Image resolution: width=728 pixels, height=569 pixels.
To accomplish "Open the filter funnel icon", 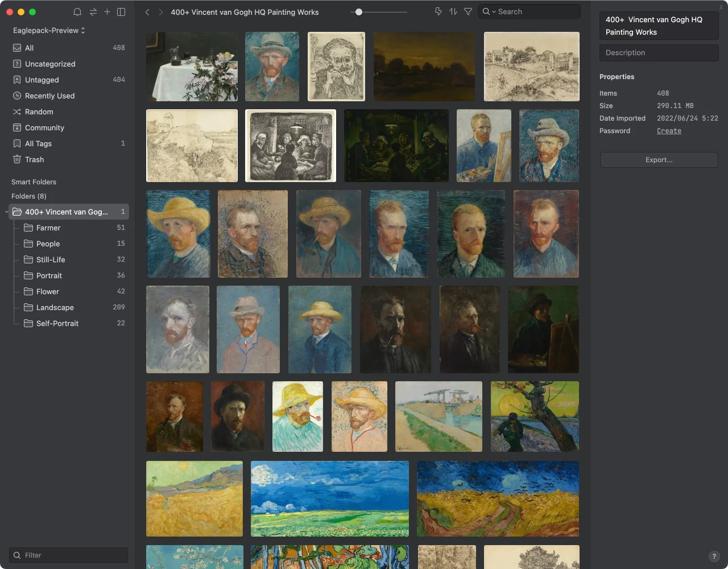I will (x=468, y=11).
